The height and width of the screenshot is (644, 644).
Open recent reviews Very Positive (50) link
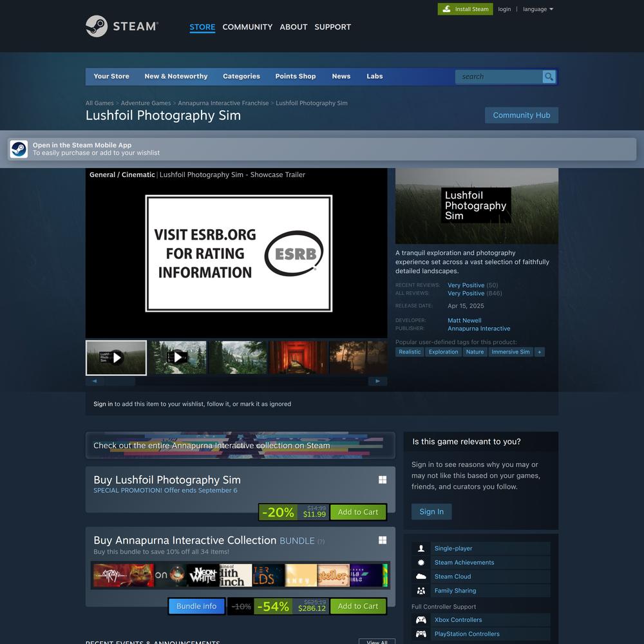click(473, 285)
